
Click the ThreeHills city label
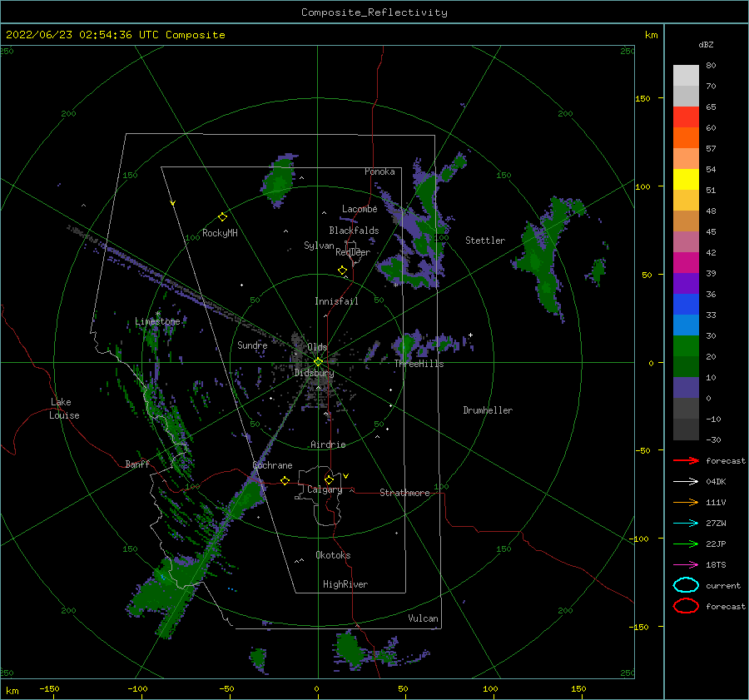(x=419, y=364)
